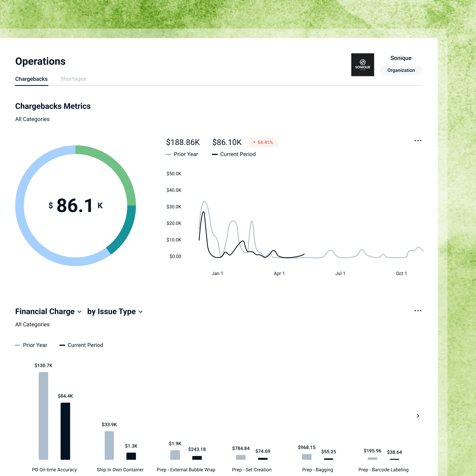This screenshot has height=476, width=476.
Task: Click the right arrow to show more issue types
Action: pos(418,416)
